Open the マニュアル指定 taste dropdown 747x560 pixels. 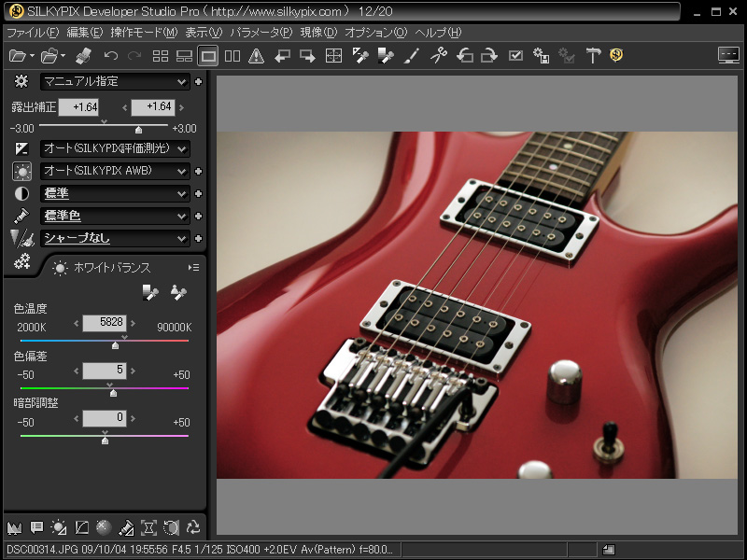tap(112, 82)
